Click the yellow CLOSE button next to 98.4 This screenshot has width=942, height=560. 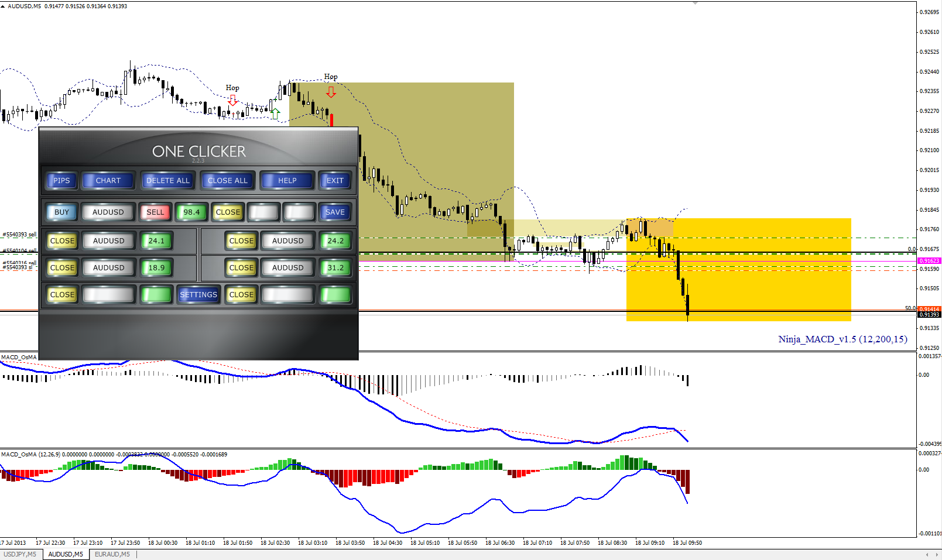point(228,212)
